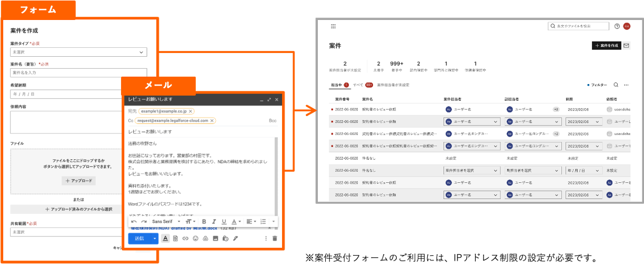Switch to the 担当中 tab
This screenshot has width=644, height=271.
(340, 85)
